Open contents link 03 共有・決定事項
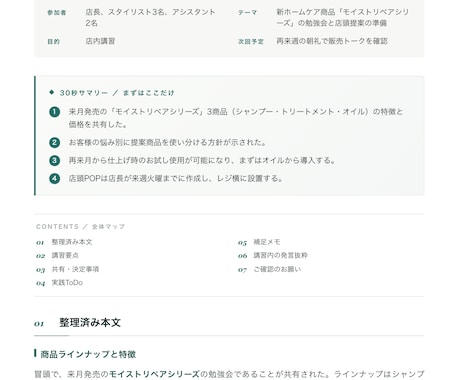Viewport: 460px width, 380px height. click(x=67, y=269)
